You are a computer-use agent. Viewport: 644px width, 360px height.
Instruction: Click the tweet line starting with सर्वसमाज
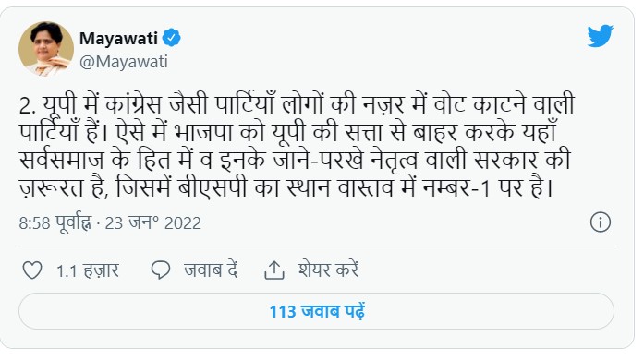coord(295,160)
